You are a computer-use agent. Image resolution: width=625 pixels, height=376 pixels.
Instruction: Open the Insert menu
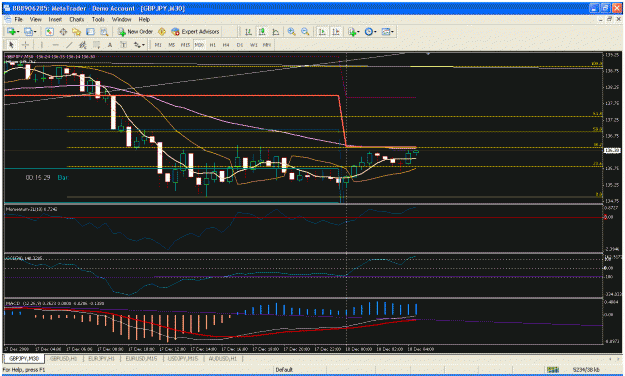point(55,19)
